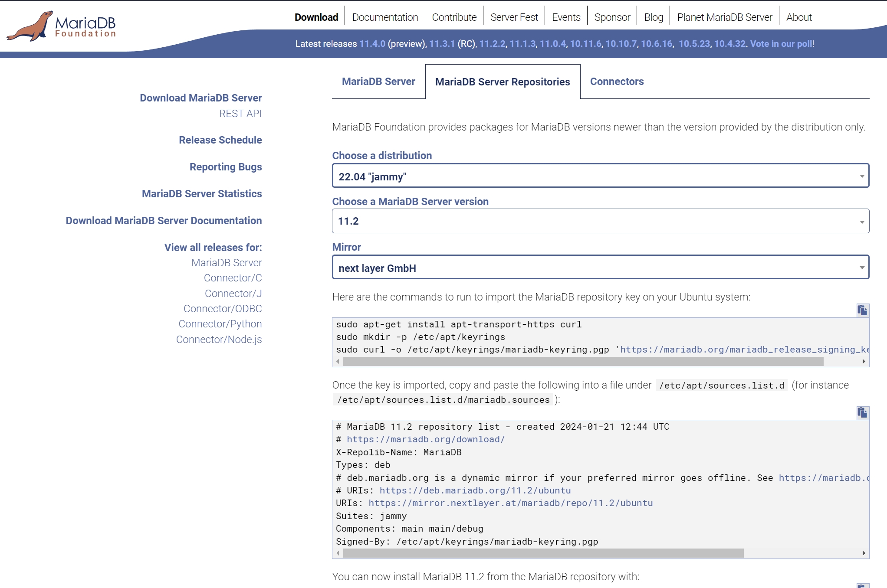View all releases for Connector/J
Image resolution: width=887 pixels, height=588 pixels.
(233, 294)
